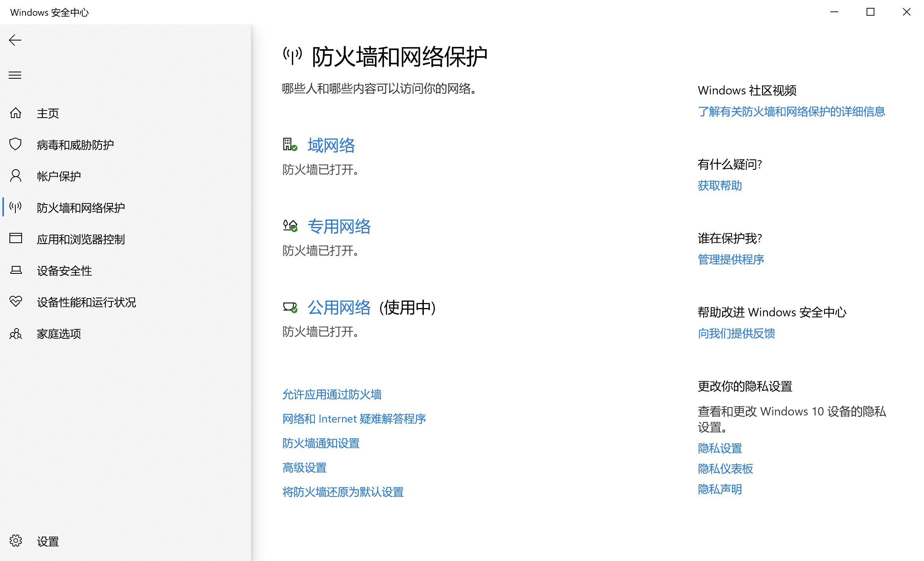Open the 专用网络 firewall settings
Screen dimensions: 924x561
pyautogui.click(x=339, y=227)
